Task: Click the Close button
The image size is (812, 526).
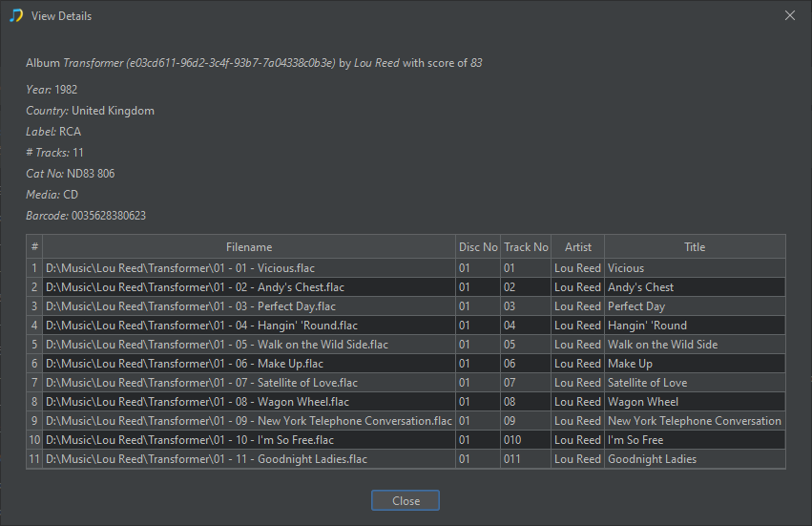Action: point(405,501)
